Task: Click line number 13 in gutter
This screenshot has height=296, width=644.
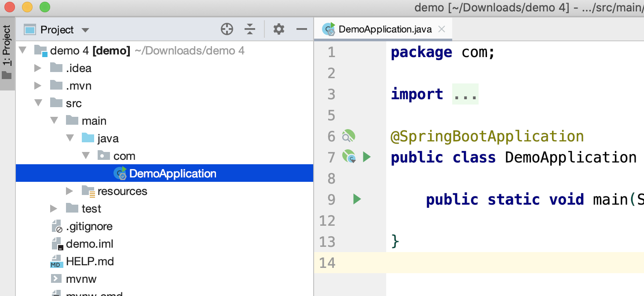Action: pyautogui.click(x=327, y=242)
